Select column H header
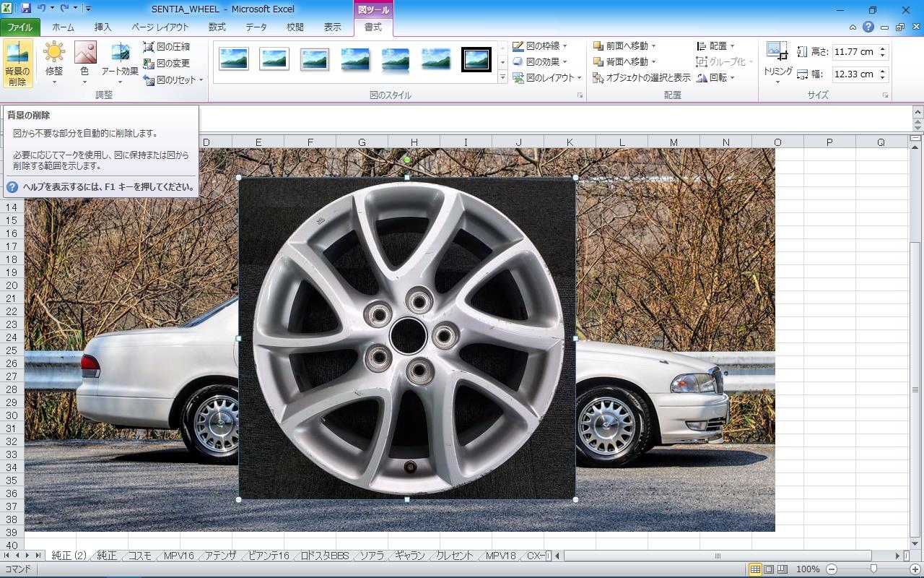The image size is (924, 578). click(x=414, y=142)
